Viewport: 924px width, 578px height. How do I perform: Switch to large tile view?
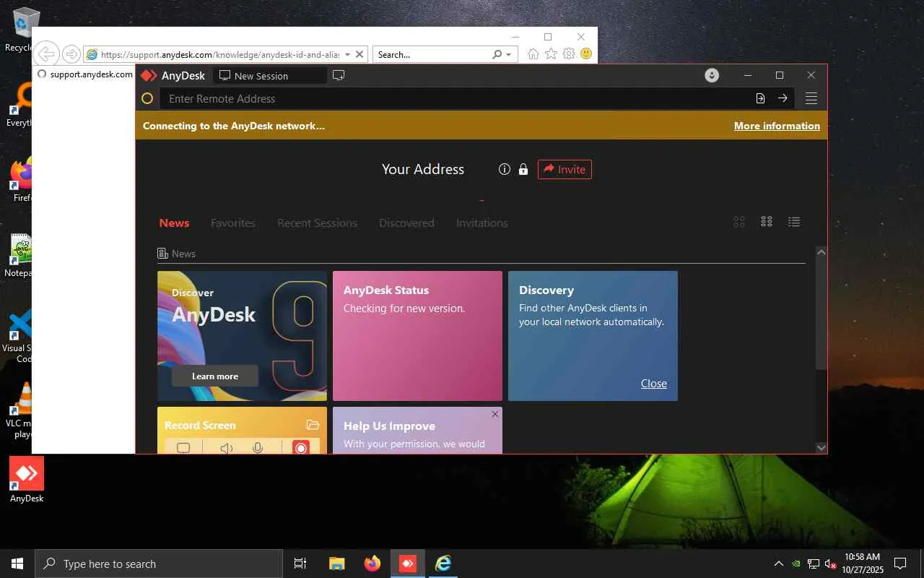coord(739,222)
